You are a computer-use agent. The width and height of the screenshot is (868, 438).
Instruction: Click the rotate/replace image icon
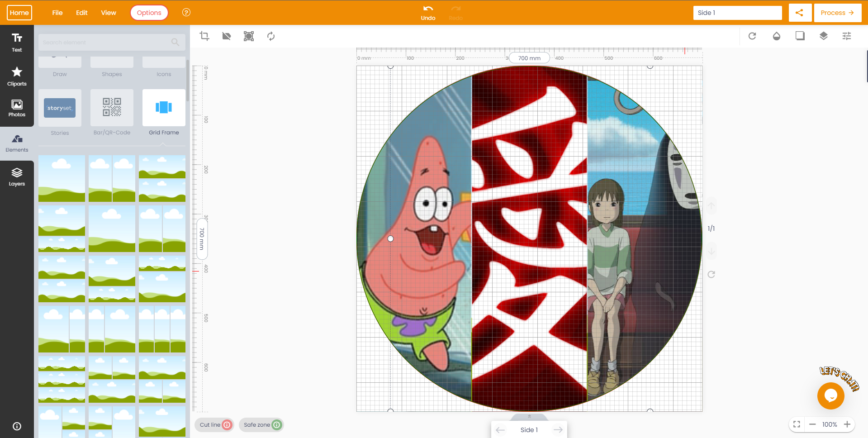[271, 36]
